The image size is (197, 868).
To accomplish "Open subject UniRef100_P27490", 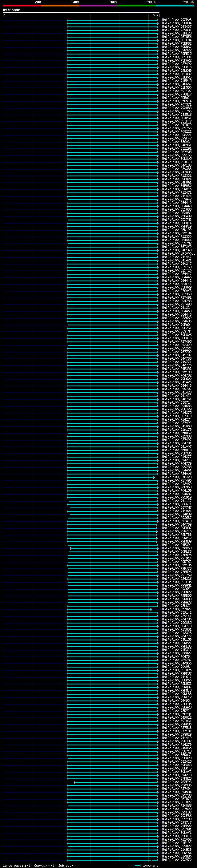I will pyautogui.click(x=176, y=64).
